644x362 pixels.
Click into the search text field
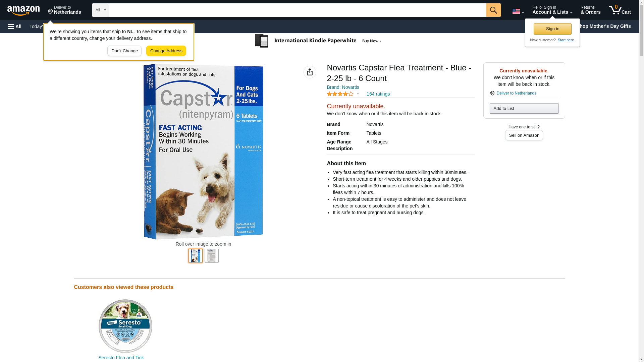click(x=297, y=10)
